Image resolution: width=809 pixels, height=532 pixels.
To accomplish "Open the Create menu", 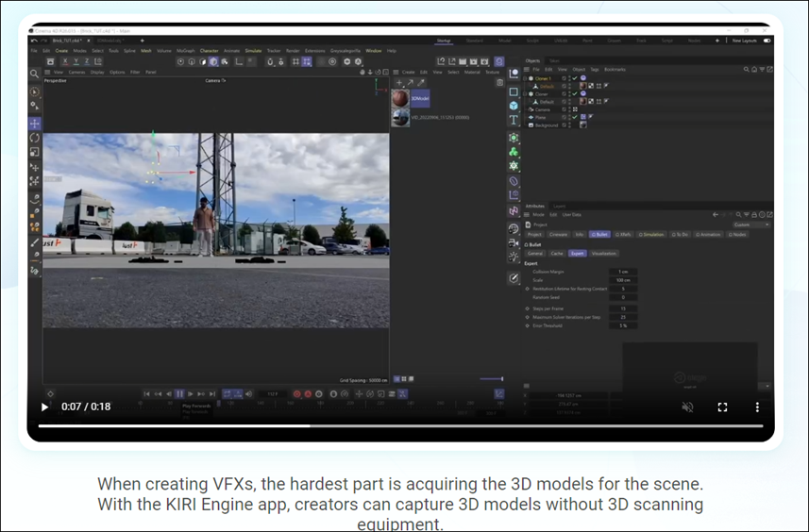I will click(x=61, y=51).
